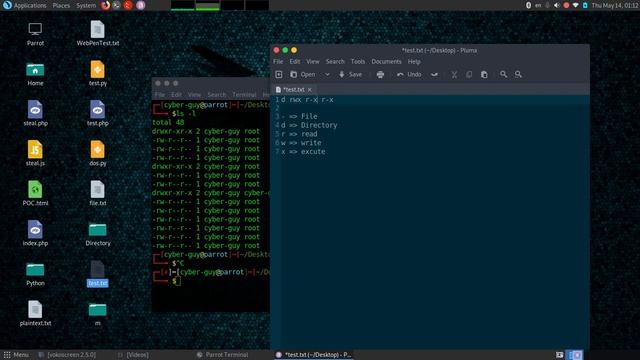Select the Python folder on desktop

click(x=35, y=274)
